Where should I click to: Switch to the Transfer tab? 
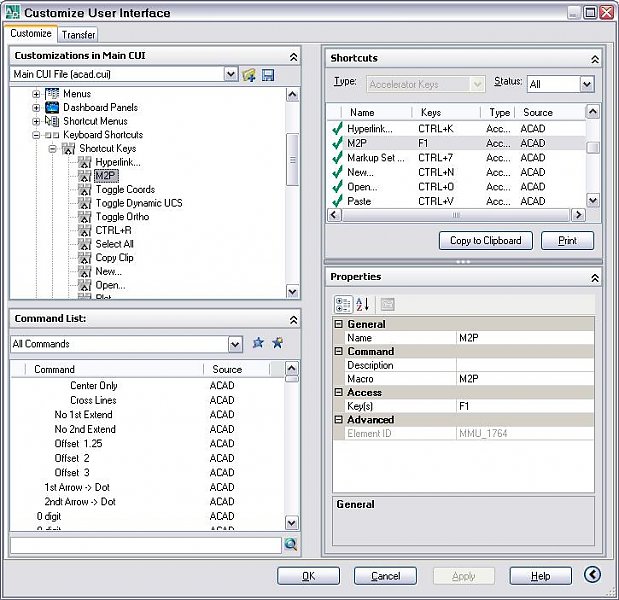[x=78, y=35]
